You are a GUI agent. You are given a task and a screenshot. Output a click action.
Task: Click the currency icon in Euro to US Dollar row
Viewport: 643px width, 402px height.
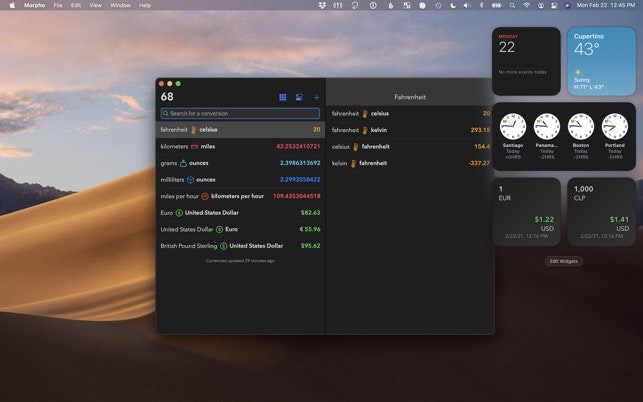click(x=179, y=213)
